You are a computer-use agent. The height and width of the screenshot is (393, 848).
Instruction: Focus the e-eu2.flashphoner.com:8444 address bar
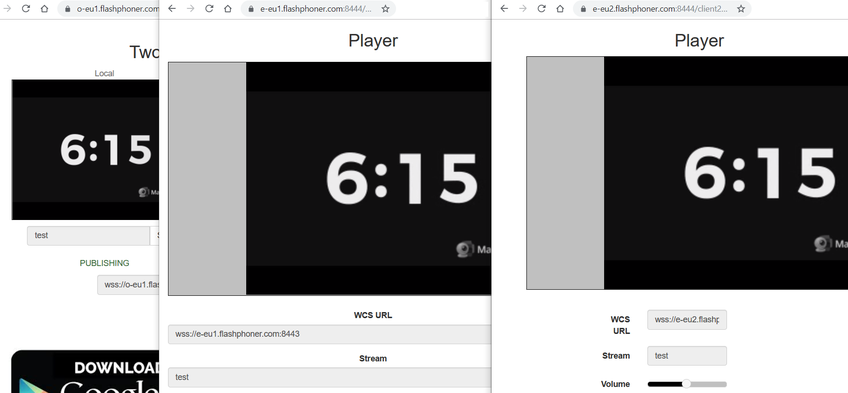coord(662,9)
